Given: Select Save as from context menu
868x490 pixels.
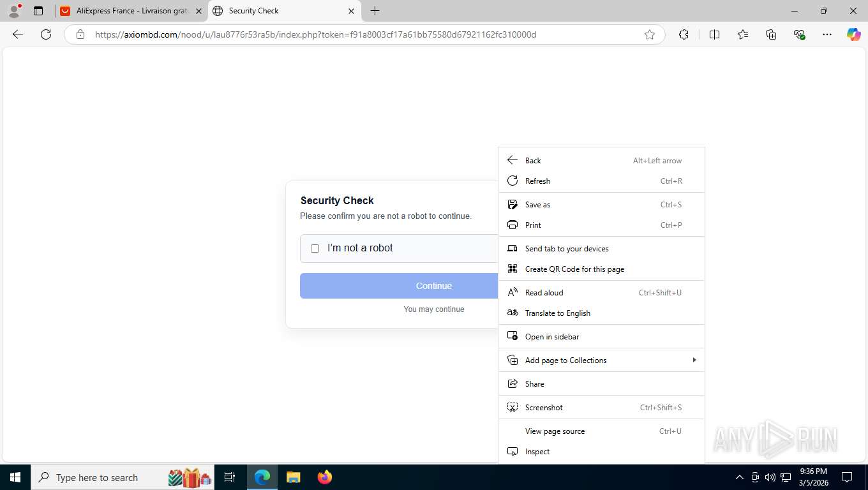Looking at the screenshot, I should (x=601, y=205).
